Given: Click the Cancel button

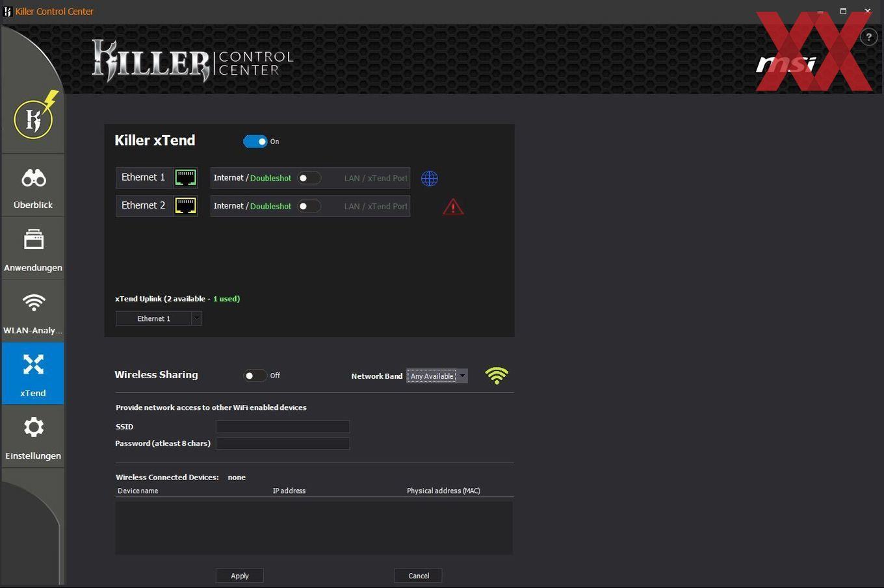Looking at the screenshot, I should pyautogui.click(x=419, y=576).
